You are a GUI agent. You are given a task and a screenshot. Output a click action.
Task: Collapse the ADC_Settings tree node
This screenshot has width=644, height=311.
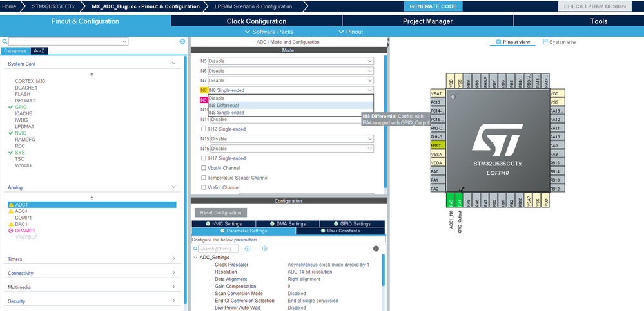195,258
